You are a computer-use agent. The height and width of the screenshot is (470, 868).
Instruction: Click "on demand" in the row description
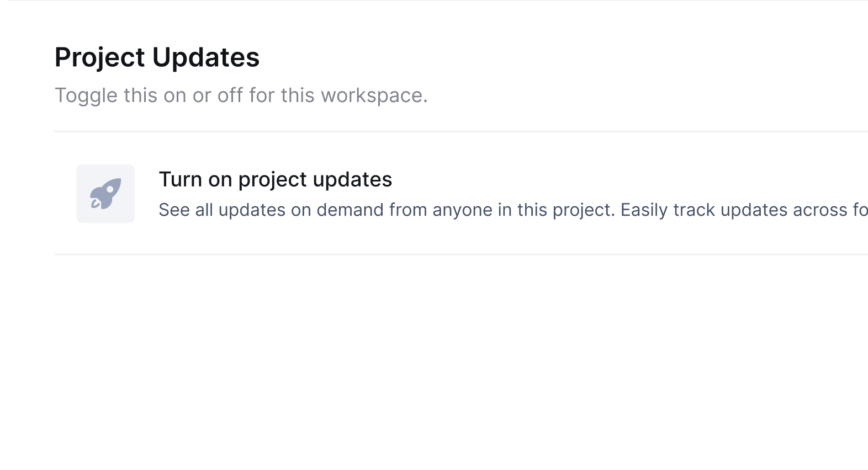click(x=338, y=210)
